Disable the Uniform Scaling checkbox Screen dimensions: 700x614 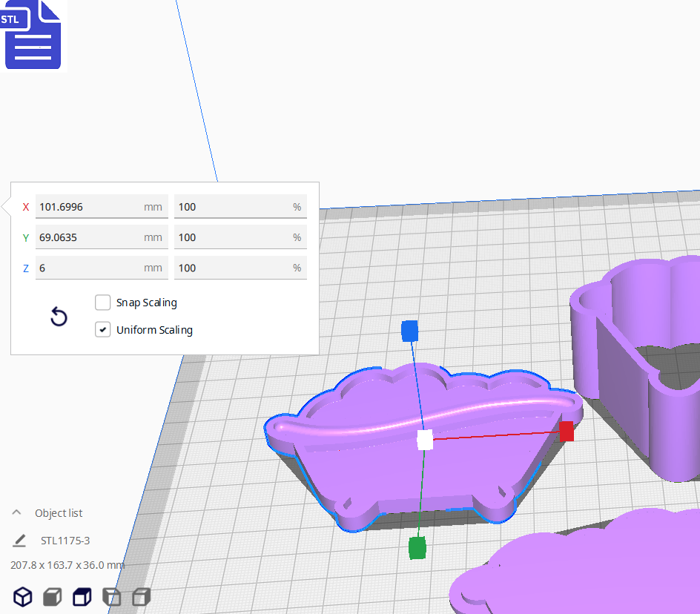tap(103, 330)
